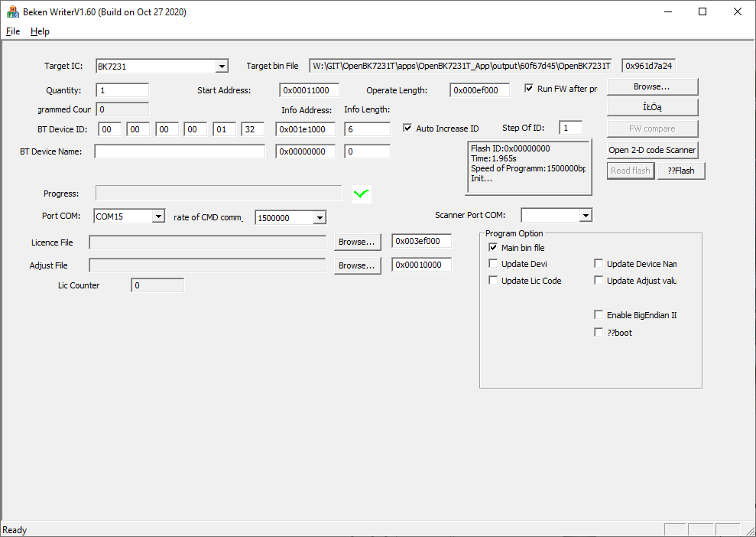
Task: Click the adjust address field 0x00010000
Action: point(422,265)
